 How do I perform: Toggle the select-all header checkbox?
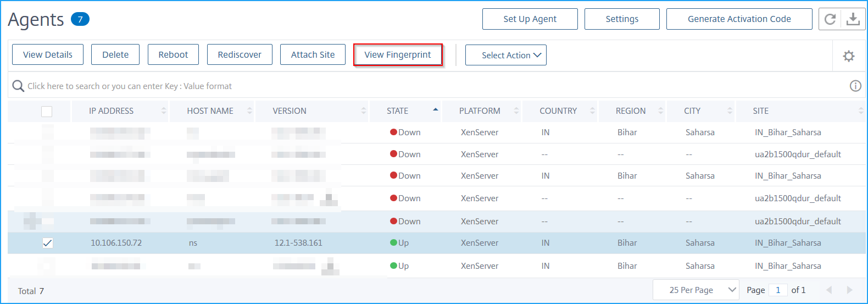pyautogui.click(x=47, y=112)
